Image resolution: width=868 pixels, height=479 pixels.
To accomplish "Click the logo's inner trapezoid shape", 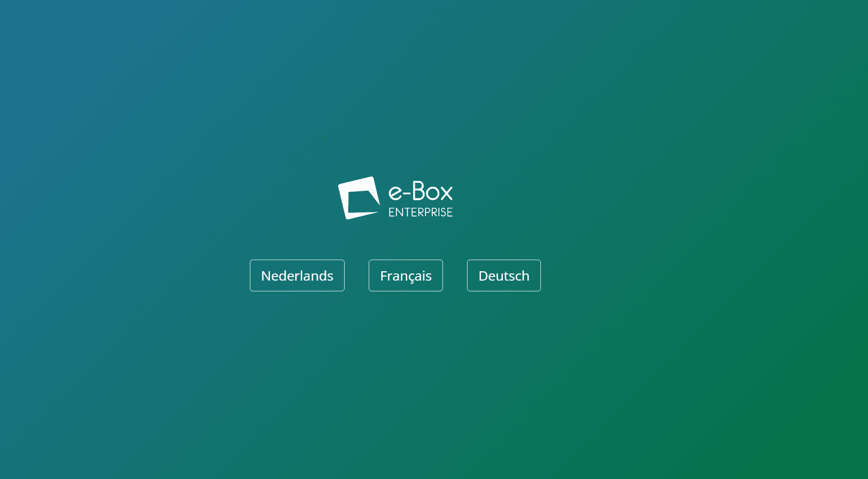I will 361,201.
